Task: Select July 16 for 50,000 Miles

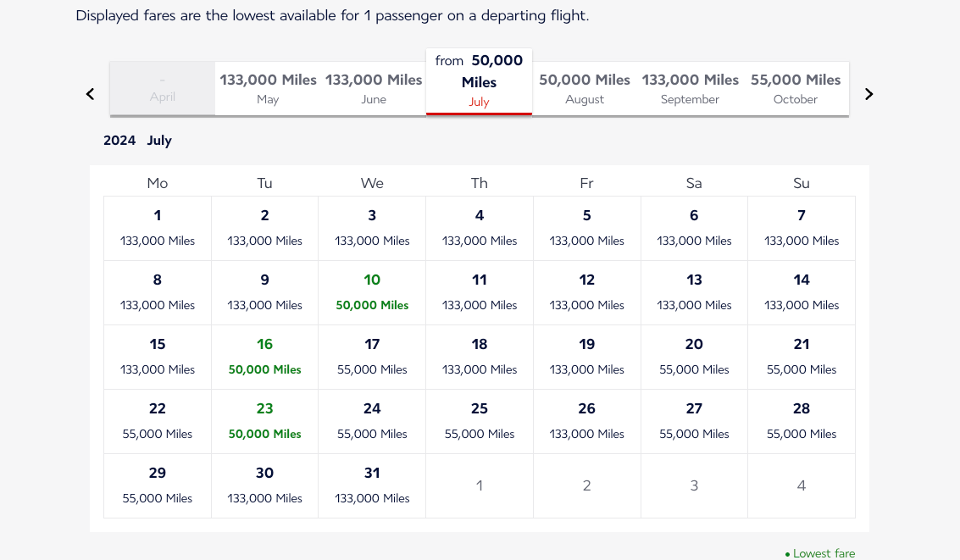Action: click(265, 357)
